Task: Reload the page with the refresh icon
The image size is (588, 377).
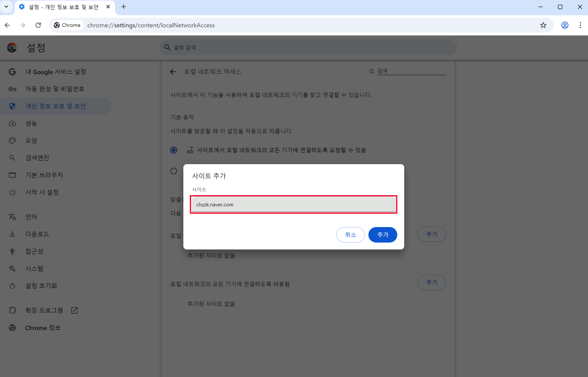Action: pyautogui.click(x=38, y=25)
